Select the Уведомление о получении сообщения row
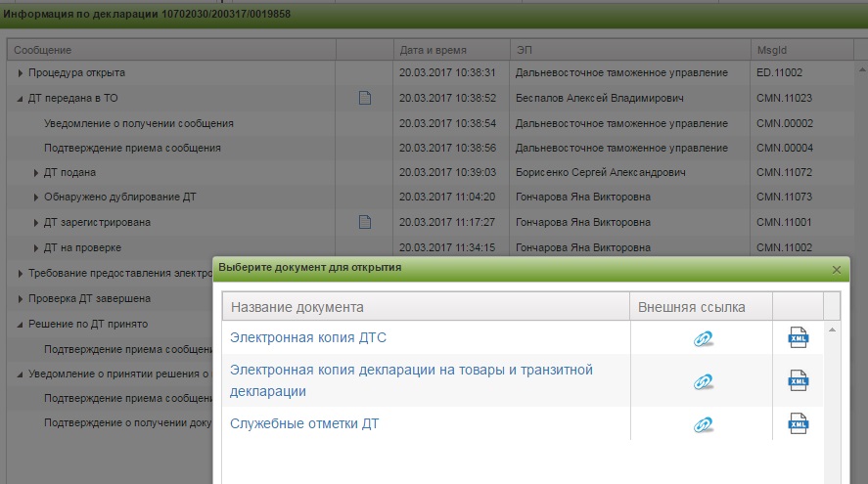Screen dimensions: 868x484 (x=138, y=123)
